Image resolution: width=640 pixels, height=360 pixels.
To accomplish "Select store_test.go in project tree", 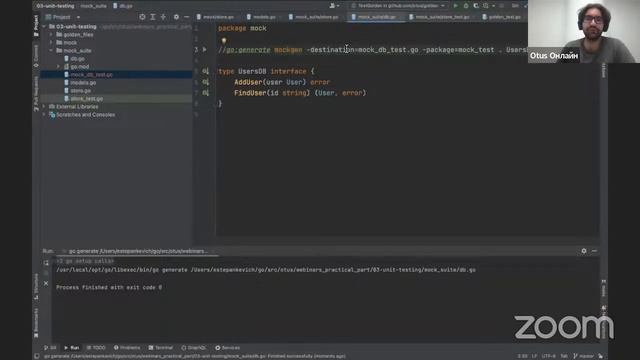I will (87, 98).
